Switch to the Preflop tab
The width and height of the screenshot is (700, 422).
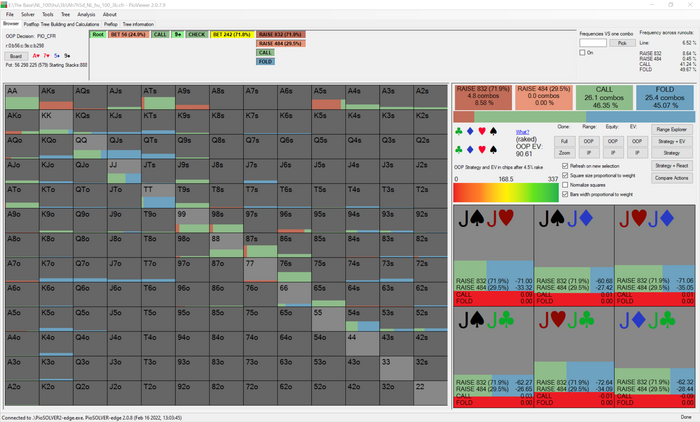(x=111, y=24)
